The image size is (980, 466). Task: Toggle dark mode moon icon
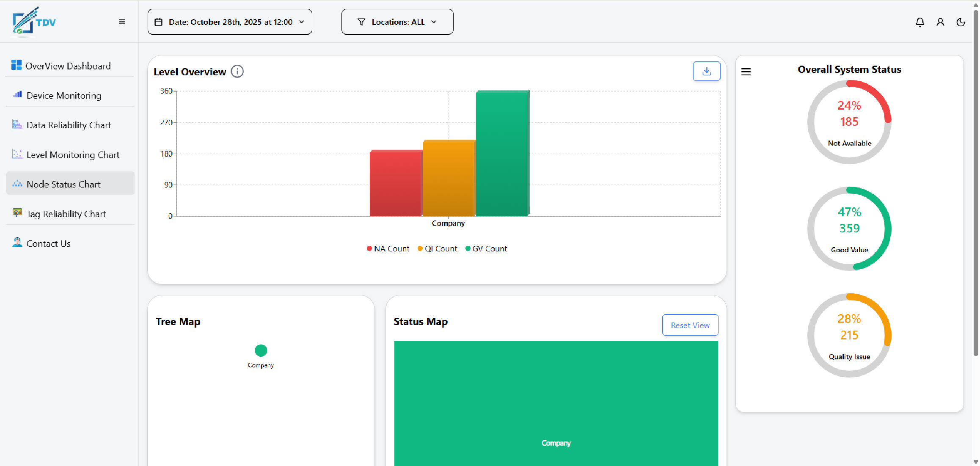961,22
